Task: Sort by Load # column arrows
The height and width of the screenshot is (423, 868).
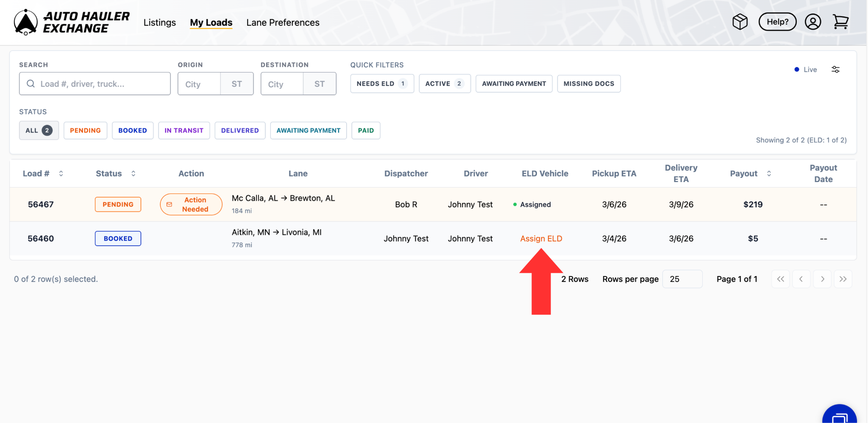Action: (x=61, y=174)
